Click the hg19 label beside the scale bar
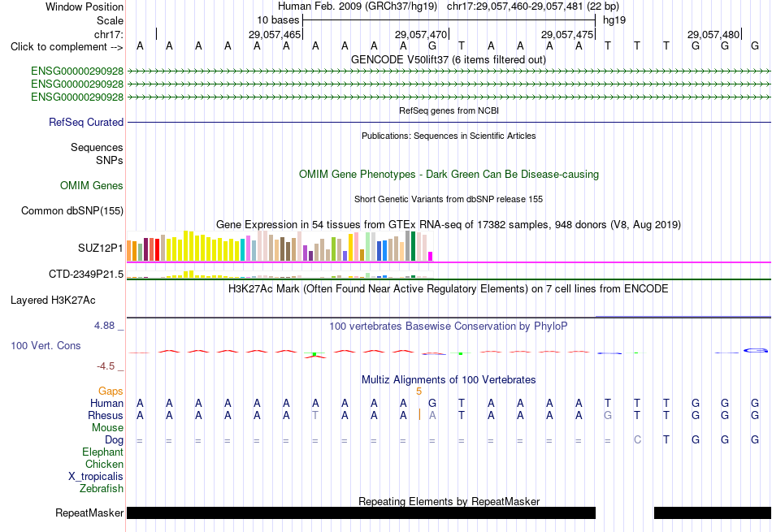 point(614,20)
